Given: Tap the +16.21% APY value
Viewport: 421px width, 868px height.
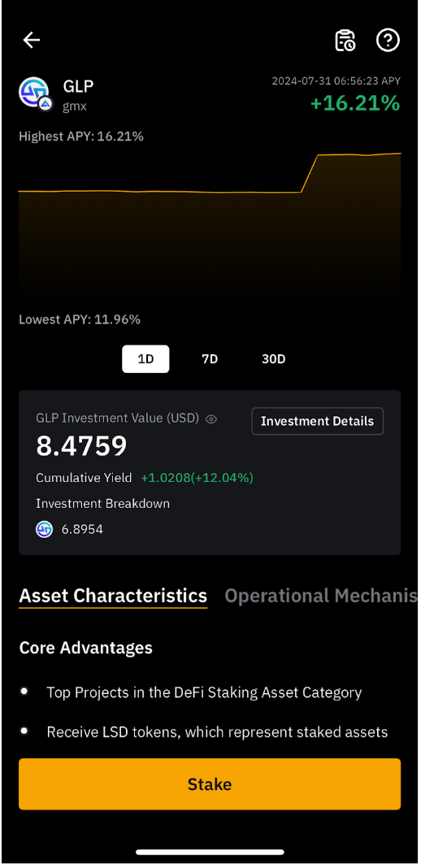Looking at the screenshot, I should click(355, 103).
